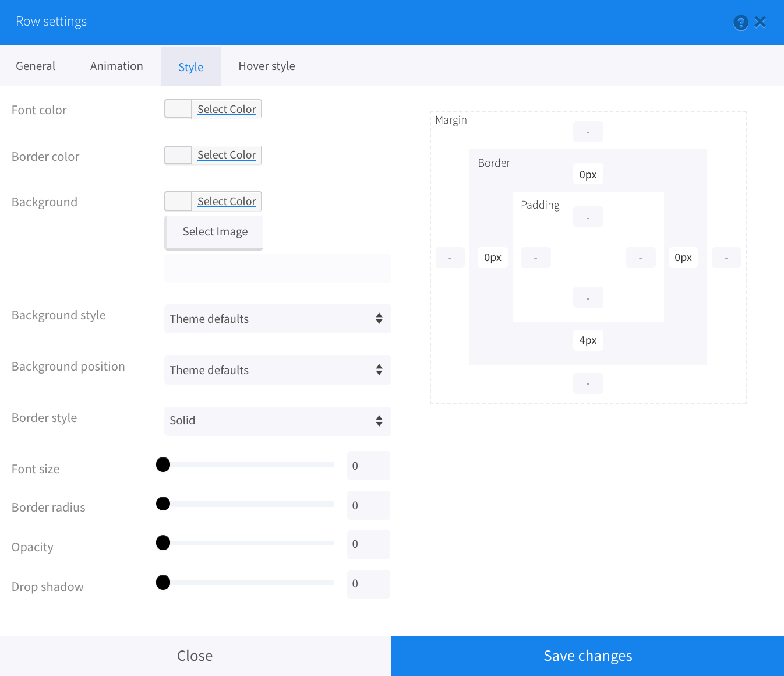Image resolution: width=784 pixels, height=676 pixels.
Task: Expand the Background position dropdown
Action: pyautogui.click(x=277, y=370)
